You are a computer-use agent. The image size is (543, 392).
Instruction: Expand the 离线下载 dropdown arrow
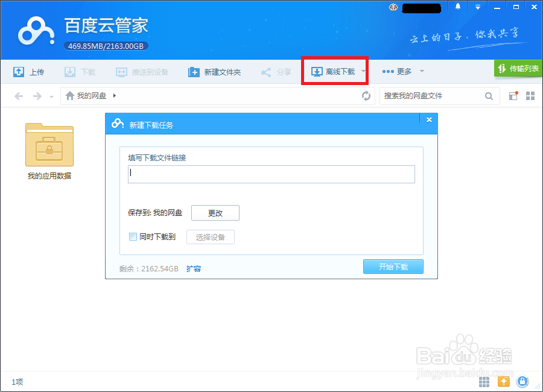click(363, 71)
